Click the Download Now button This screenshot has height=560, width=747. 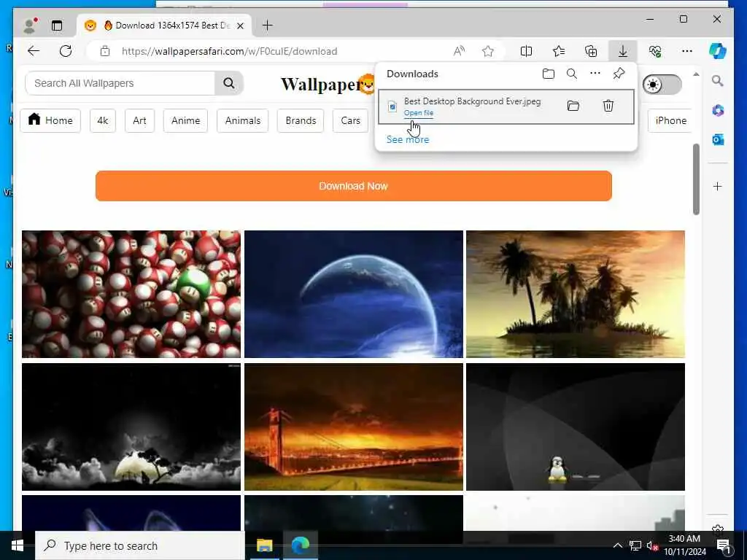pyautogui.click(x=354, y=186)
